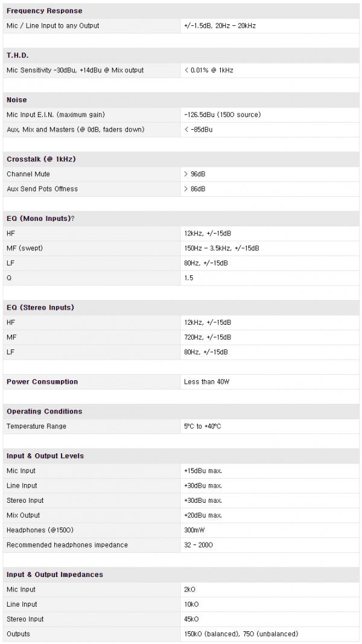Click the Channel Mute row label

(28, 174)
